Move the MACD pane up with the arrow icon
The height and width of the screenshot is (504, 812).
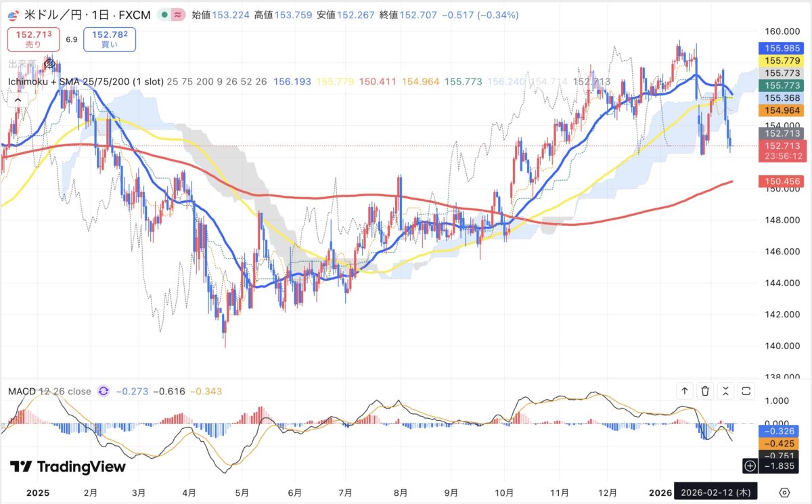(x=684, y=390)
